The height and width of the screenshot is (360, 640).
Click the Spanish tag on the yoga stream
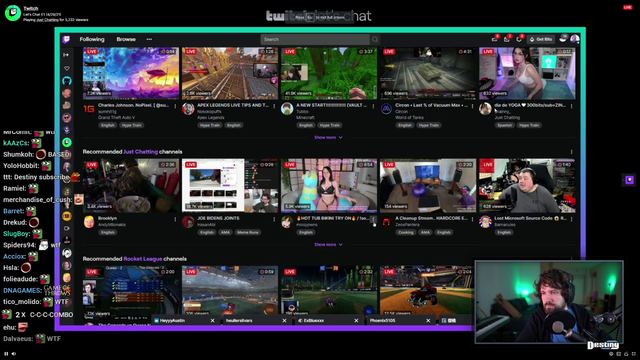pyautogui.click(x=504, y=125)
